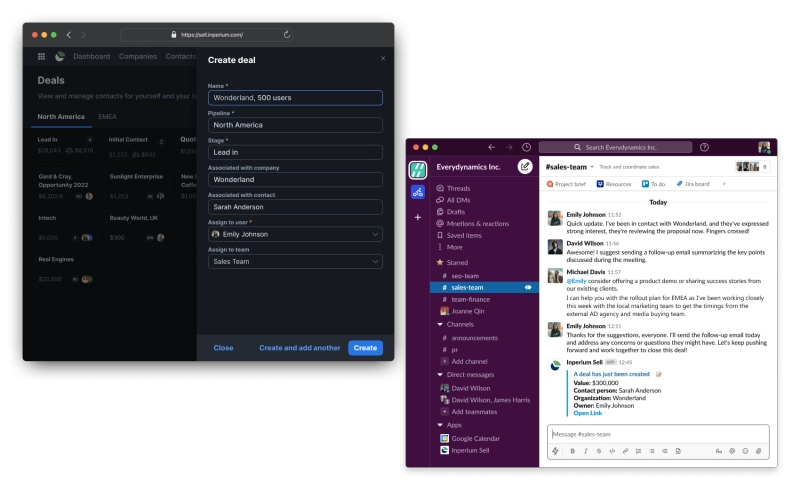Click the Create button
Screen dimensions: 800x490
point(365,348)
